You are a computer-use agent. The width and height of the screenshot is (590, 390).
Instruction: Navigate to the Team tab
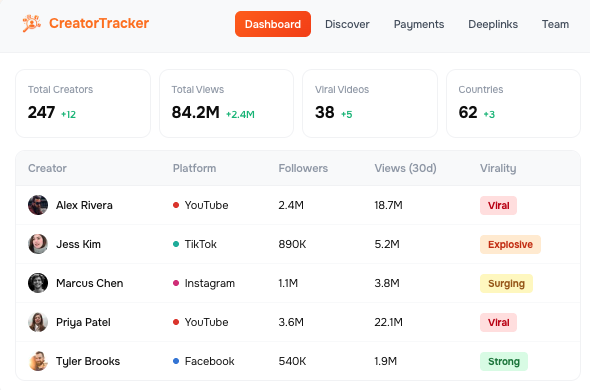[555, 24]
